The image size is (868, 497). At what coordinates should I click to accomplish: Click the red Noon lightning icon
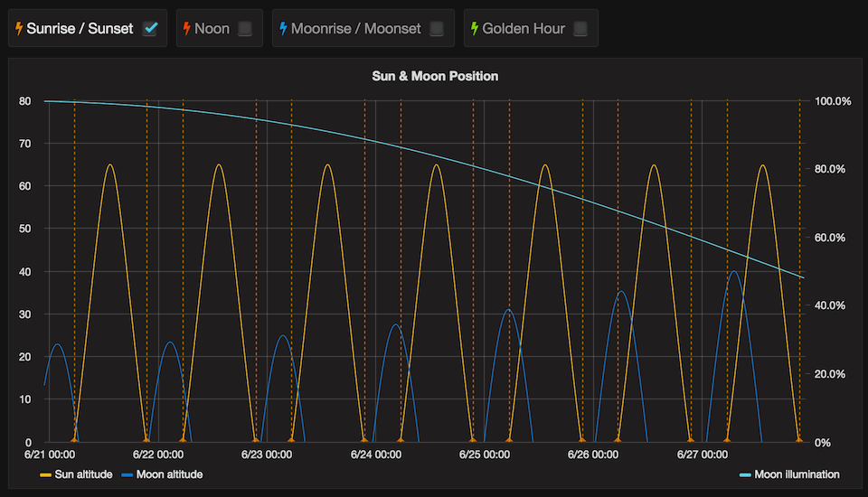point(187,29)
